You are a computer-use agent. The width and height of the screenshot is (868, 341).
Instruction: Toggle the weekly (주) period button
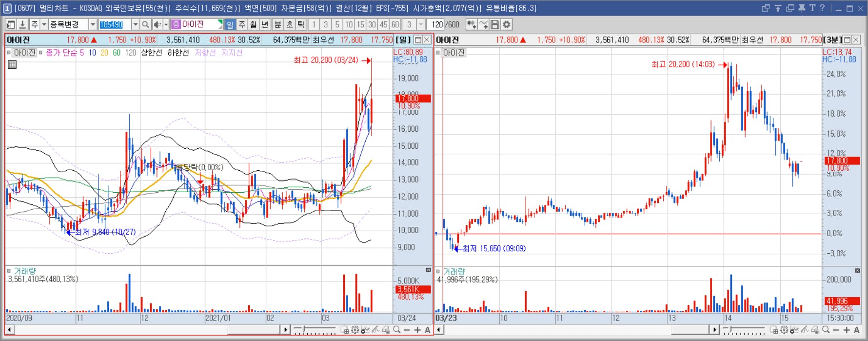coord(242,24)
